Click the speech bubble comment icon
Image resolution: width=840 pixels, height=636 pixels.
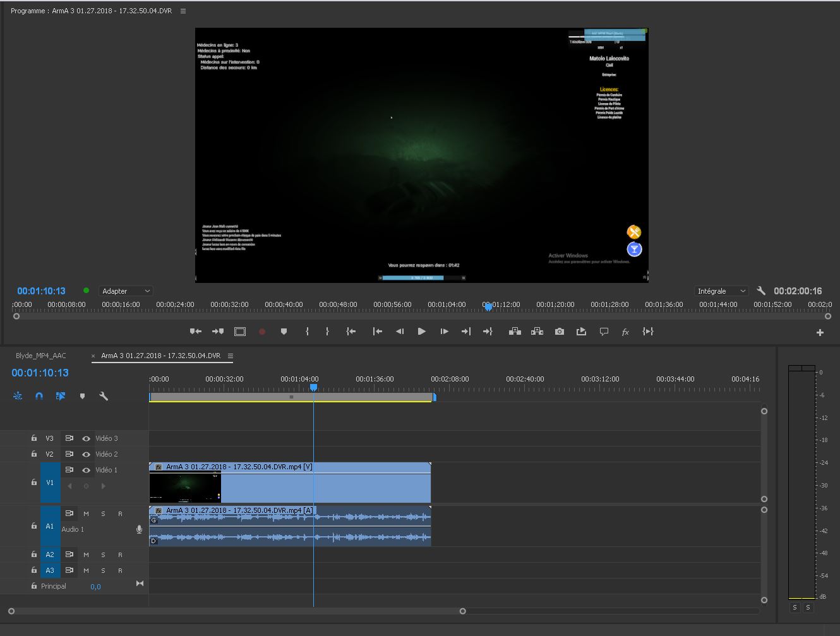(604, 332)
